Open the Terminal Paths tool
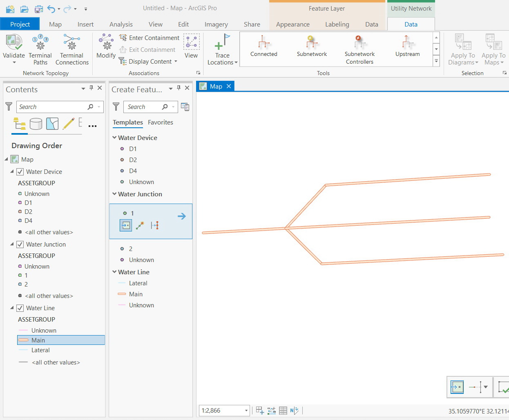This screenshot has height=420, width=509. point(40,50)
